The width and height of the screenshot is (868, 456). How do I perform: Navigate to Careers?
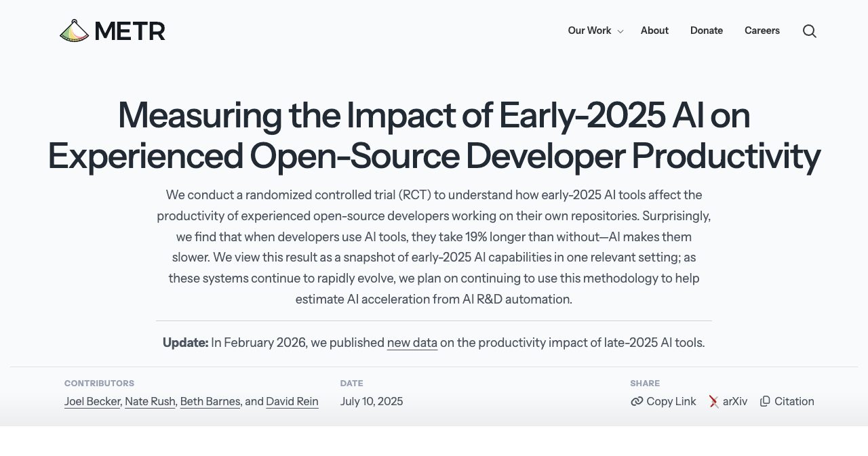762,30
